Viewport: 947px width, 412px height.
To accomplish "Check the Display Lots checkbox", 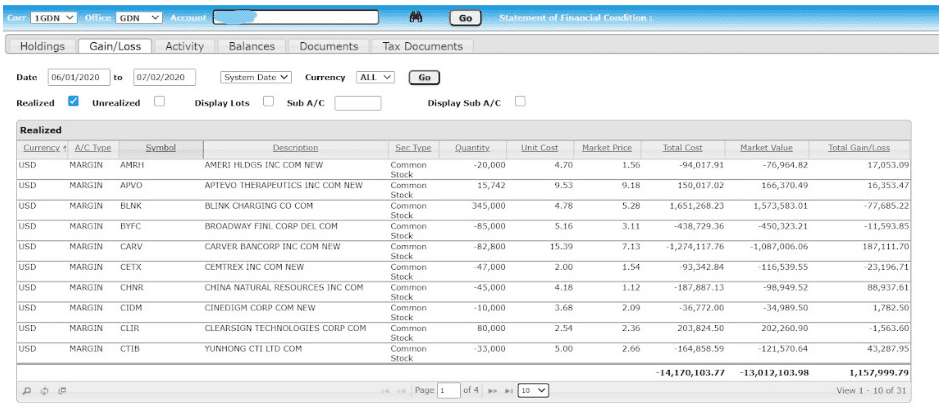I will pyautogui.click(x=269, y=101).
